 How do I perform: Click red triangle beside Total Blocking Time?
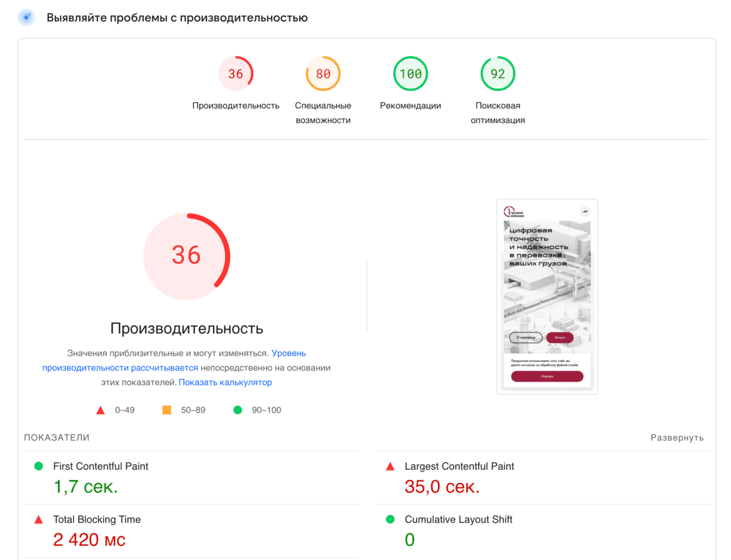38,520
